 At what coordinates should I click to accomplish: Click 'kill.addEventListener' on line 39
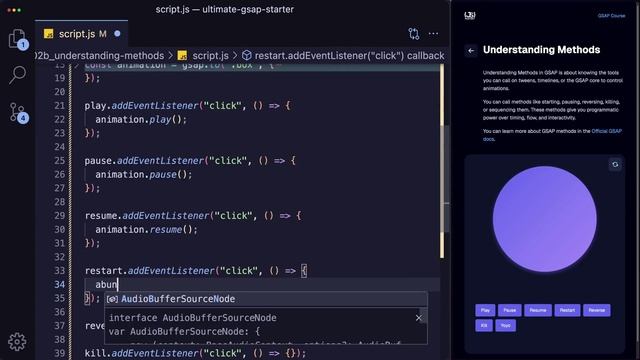141,353
